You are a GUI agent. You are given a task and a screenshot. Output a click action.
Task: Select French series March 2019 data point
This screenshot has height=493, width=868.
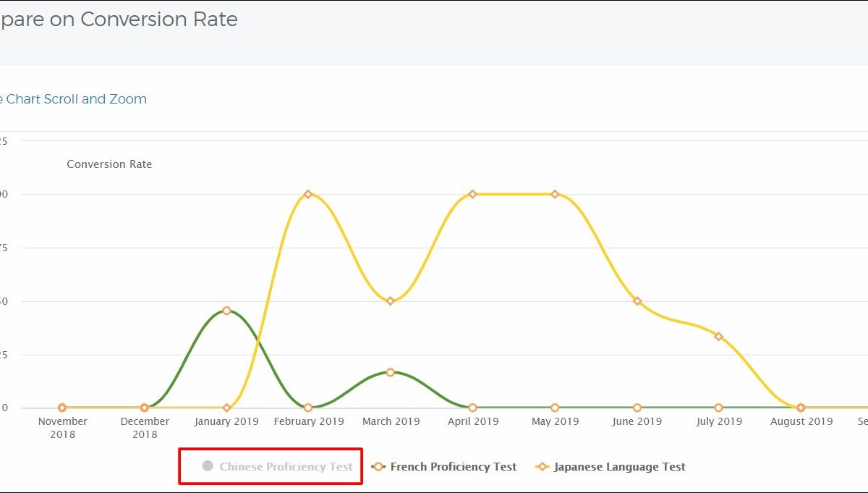[x=391, y=372]
